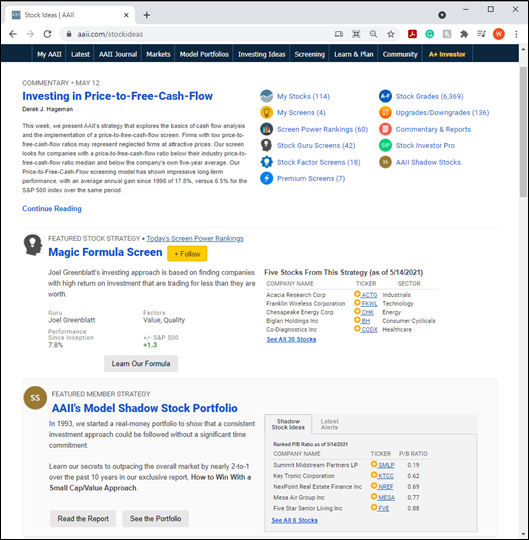Open the Investing Ideas menu
Viewport: 529px width, 540px height.
[x=262, y=54]
